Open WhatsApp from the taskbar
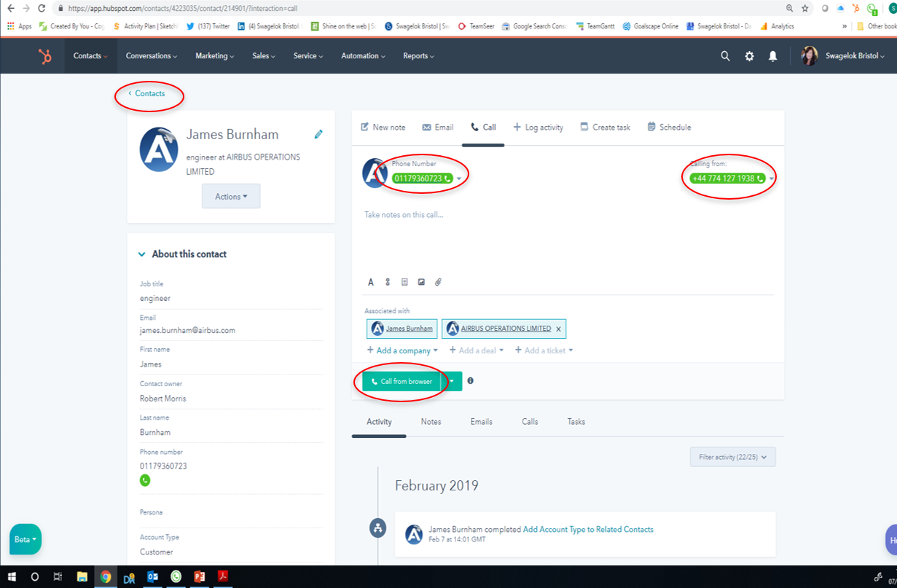The height and width of the screenshot is (588, 897). [x=176, y=576]
